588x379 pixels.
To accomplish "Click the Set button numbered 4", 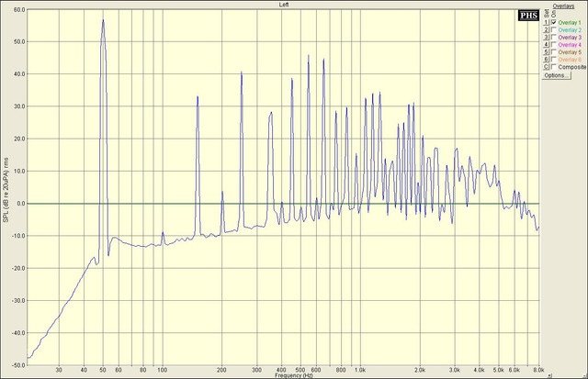I will click(547, 45).
